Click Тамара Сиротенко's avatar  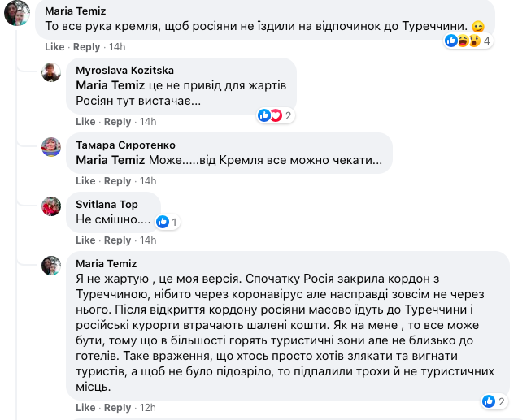click(x=51, y=146)
